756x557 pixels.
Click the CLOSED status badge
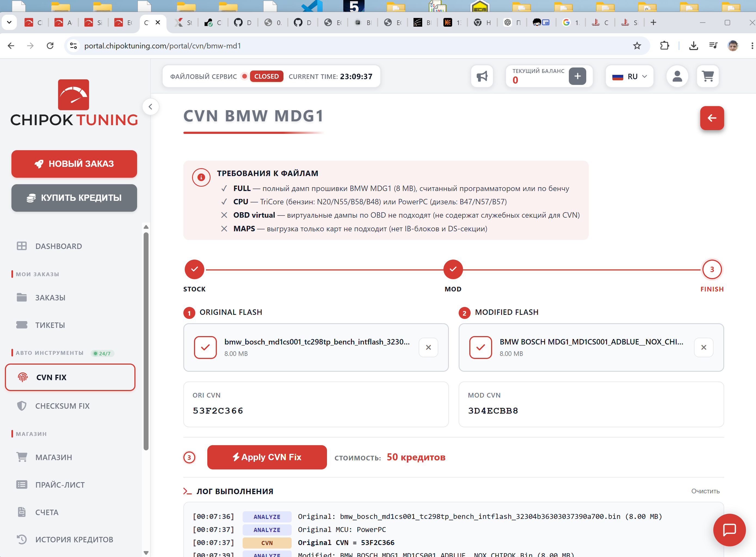[x=266, y=76]
